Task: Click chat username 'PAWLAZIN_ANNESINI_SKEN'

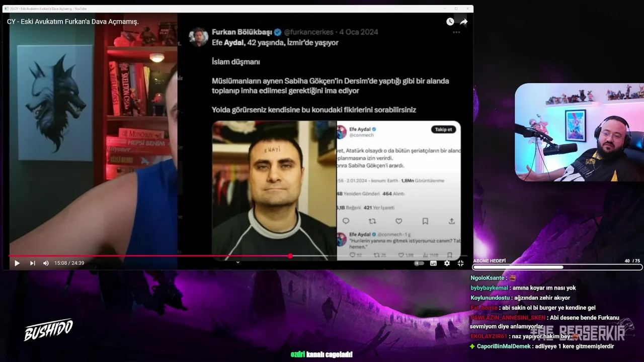Action: click(508, 318)
